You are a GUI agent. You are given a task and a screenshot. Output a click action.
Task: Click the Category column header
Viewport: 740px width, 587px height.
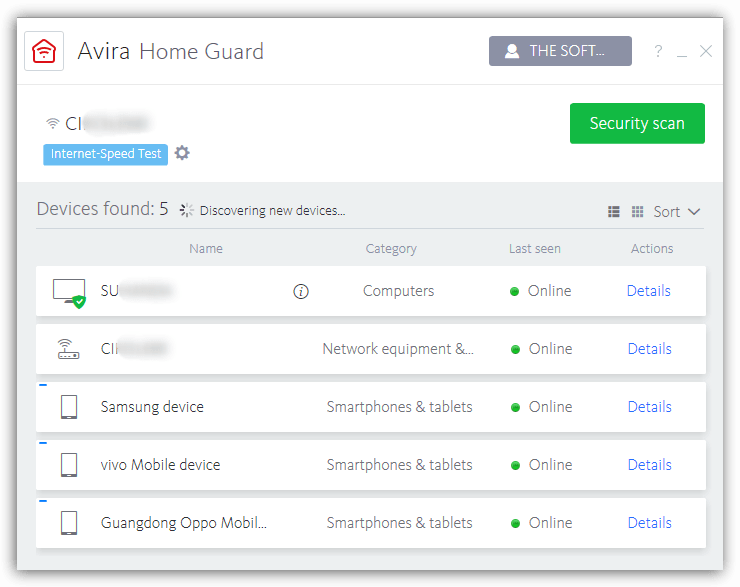click(391, 249)
